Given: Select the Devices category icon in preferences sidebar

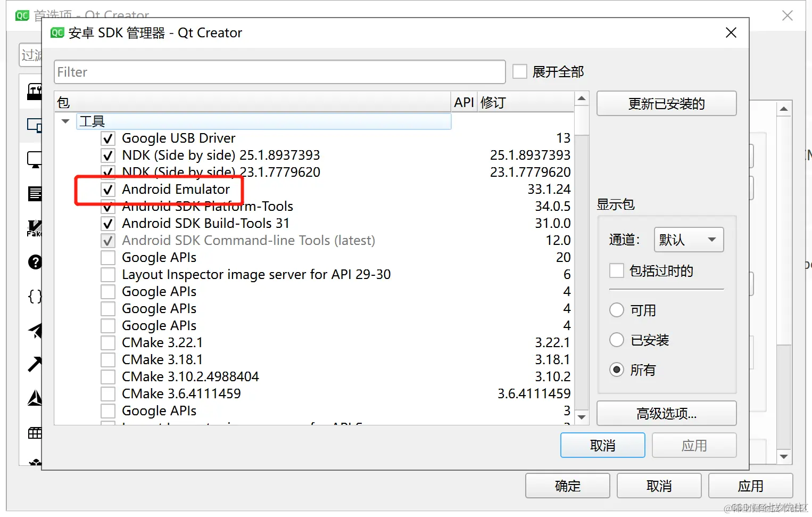Looking at the screenshot, I should [35, 126].
